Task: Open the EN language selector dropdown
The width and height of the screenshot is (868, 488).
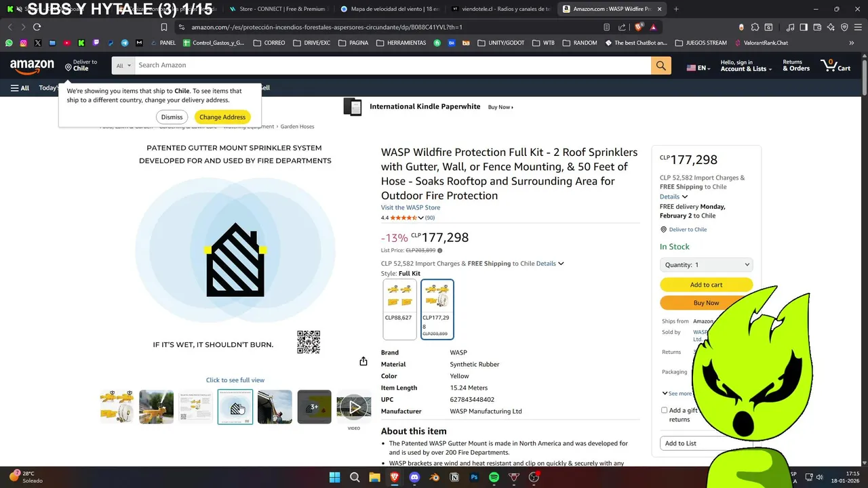Action: coord(698,68)
